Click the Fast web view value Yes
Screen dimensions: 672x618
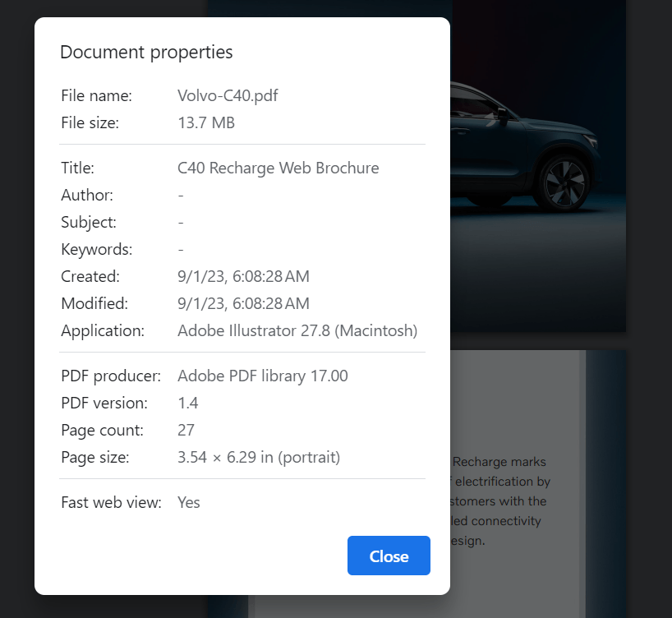[x=189, y=502]
